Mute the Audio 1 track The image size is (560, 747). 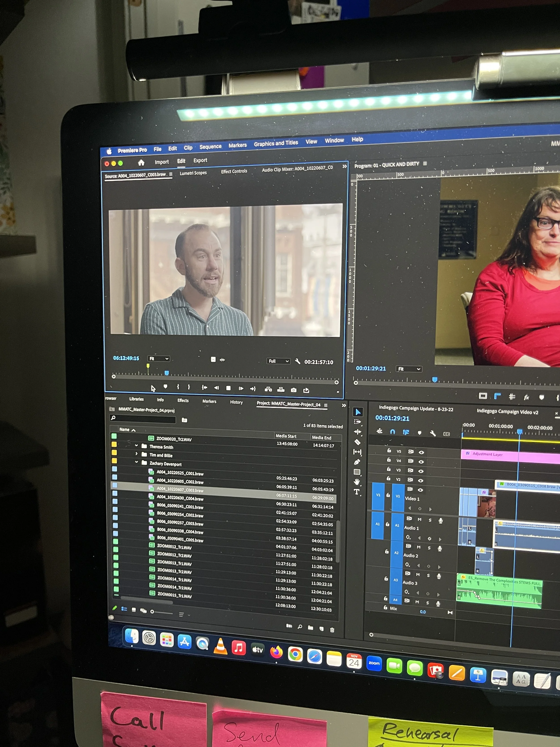(419, 519)
